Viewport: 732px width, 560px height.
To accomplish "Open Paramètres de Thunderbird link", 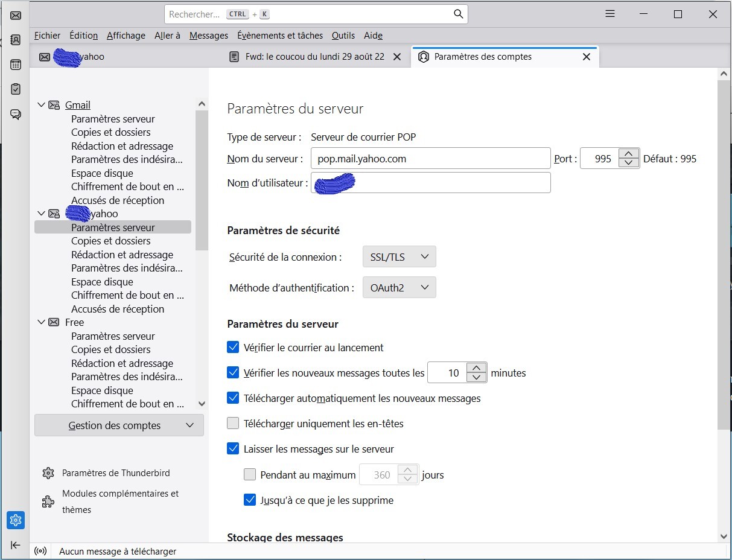I will (x=116, y=473).
